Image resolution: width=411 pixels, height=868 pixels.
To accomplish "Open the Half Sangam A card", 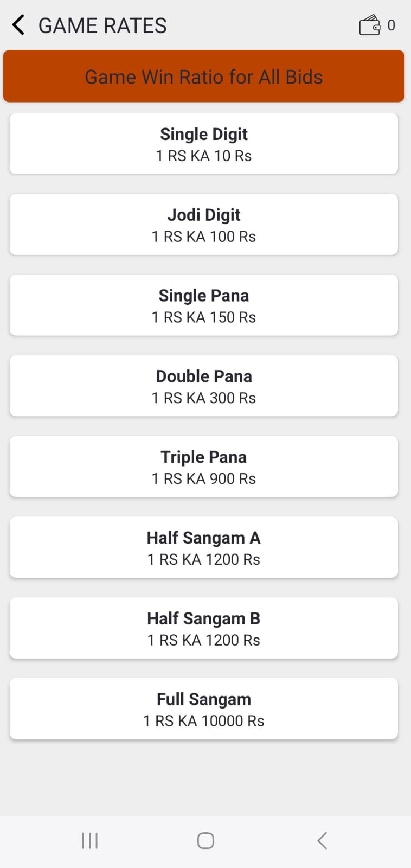I will 204,547.
